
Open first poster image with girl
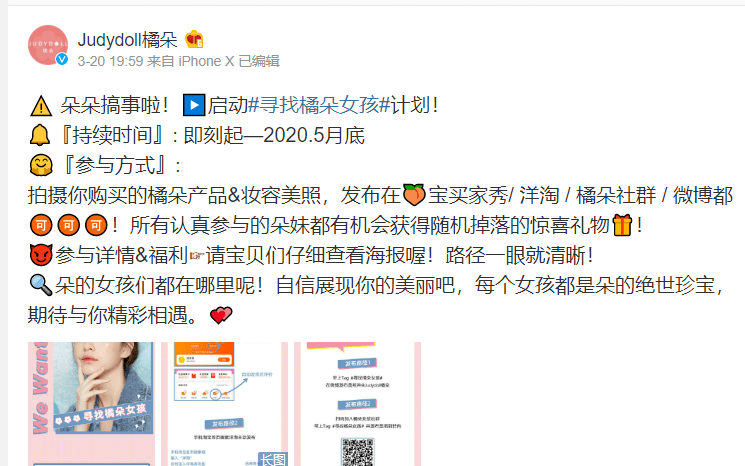tap(91, 404)
